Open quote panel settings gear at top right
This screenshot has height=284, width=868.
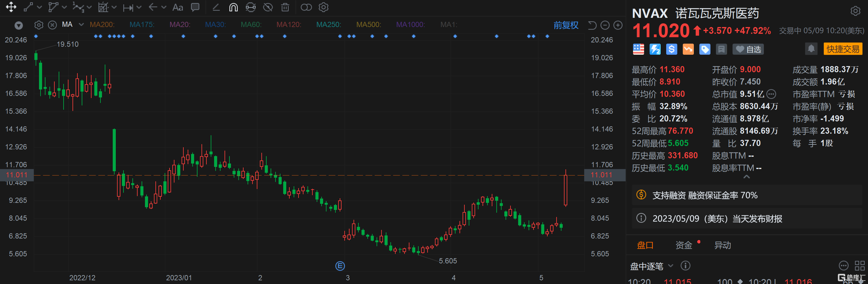click(x=855, y=11)
